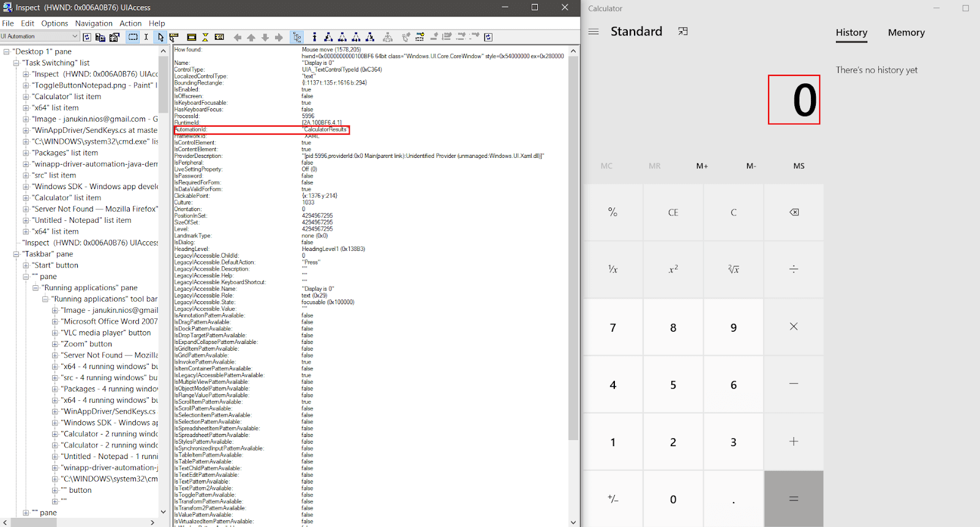
Task: Open the Navigation menu in Inspect
Action: [94, 23]
